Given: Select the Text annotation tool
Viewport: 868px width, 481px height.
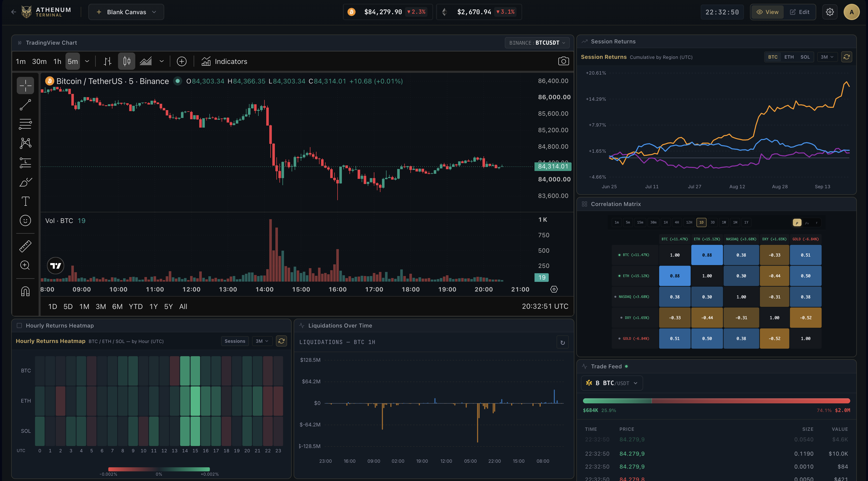Looking at the screenshot, I should click(x=25, y=201).
